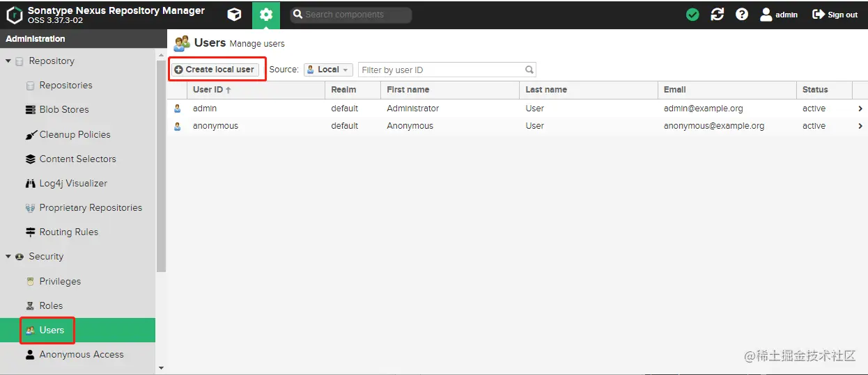This screenshot has height=375, width=868.
Task: Click the admin row user icon
Action: pyautogui.click(x=178, y=109)
